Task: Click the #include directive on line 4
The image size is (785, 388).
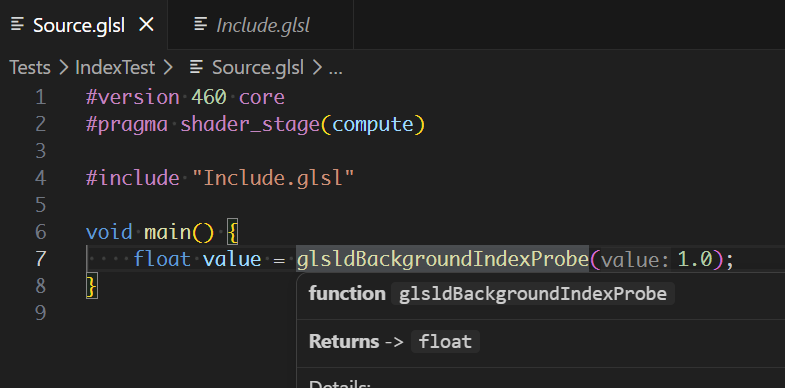Action: point(132,178)
